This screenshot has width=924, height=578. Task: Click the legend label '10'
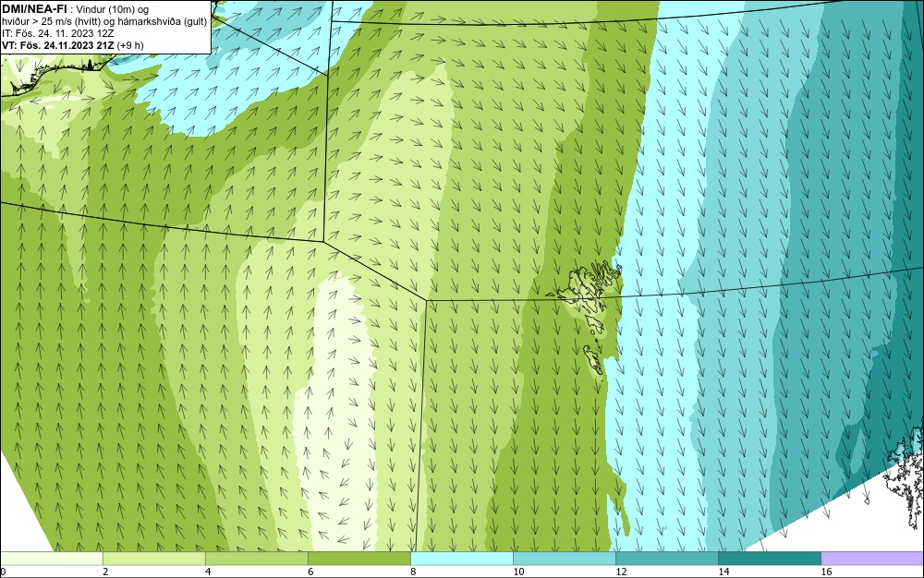point(518,572)
